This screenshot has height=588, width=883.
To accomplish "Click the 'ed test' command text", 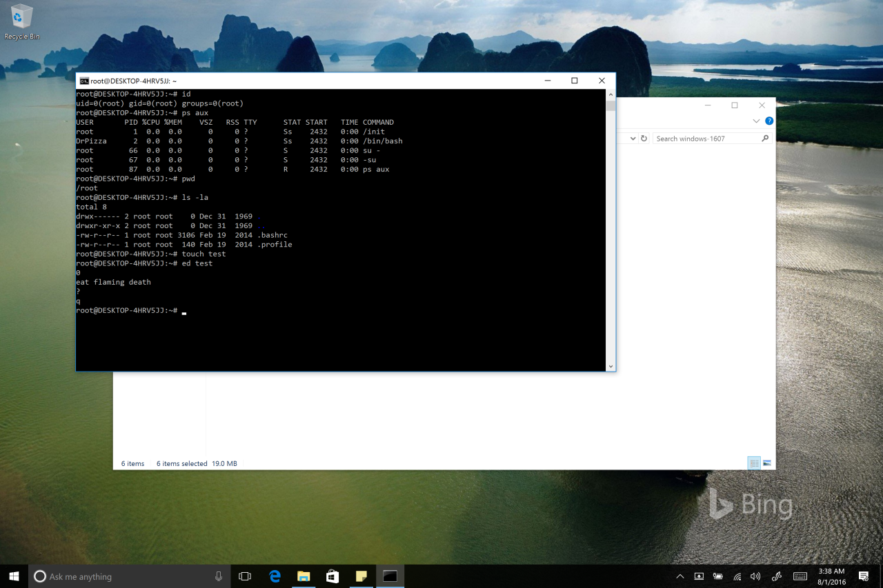I will tap(197, 263).
